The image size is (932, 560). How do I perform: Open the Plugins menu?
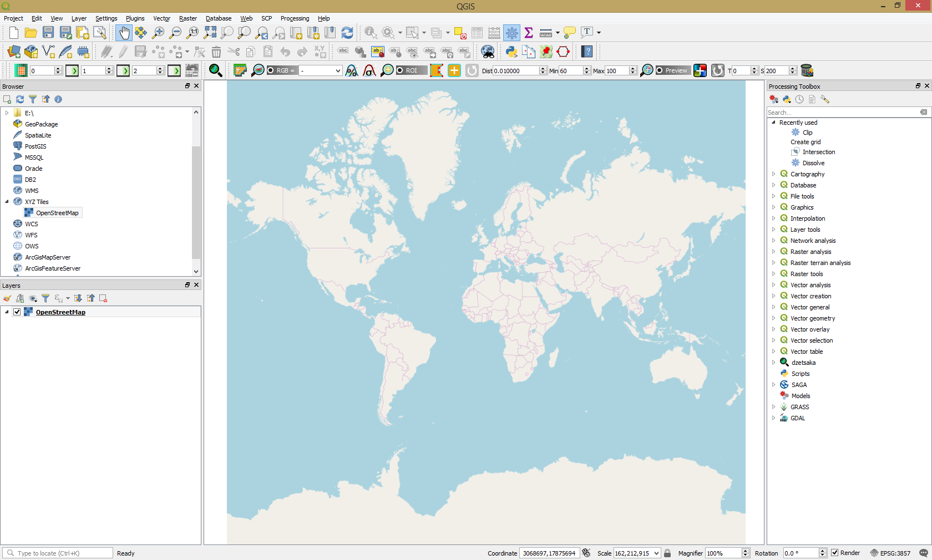pyautogui.click(x=135, y=18)
